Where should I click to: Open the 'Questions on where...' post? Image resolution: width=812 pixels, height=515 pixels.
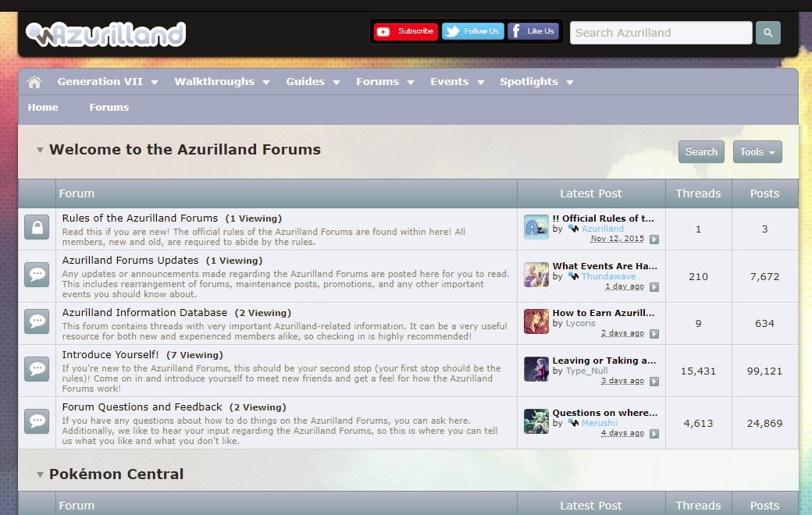tap(605, 413)
